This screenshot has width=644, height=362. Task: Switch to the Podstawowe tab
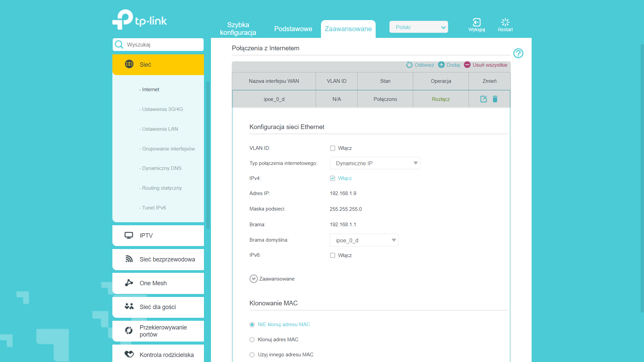tap(293, 29)
